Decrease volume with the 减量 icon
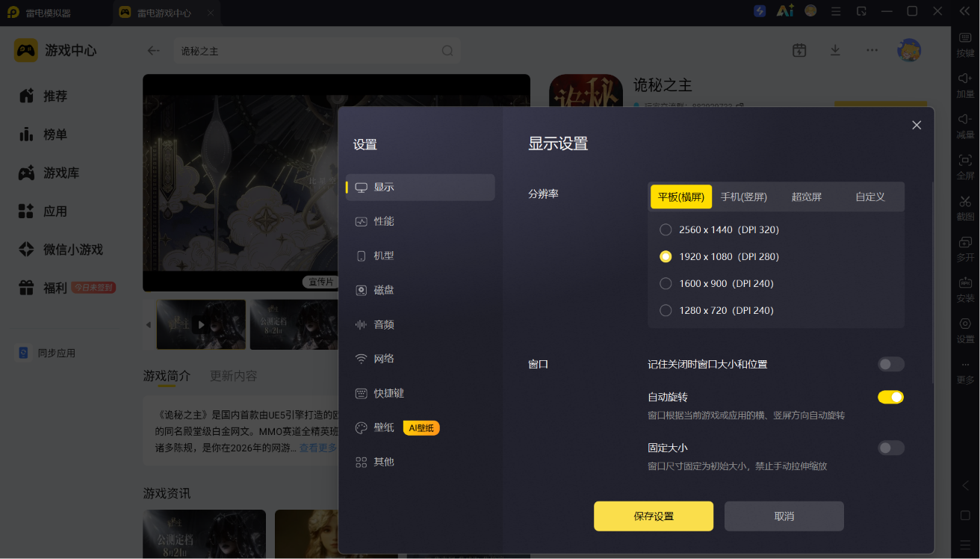The width and height of the screenshot is (980, 559). pos(965,126)
